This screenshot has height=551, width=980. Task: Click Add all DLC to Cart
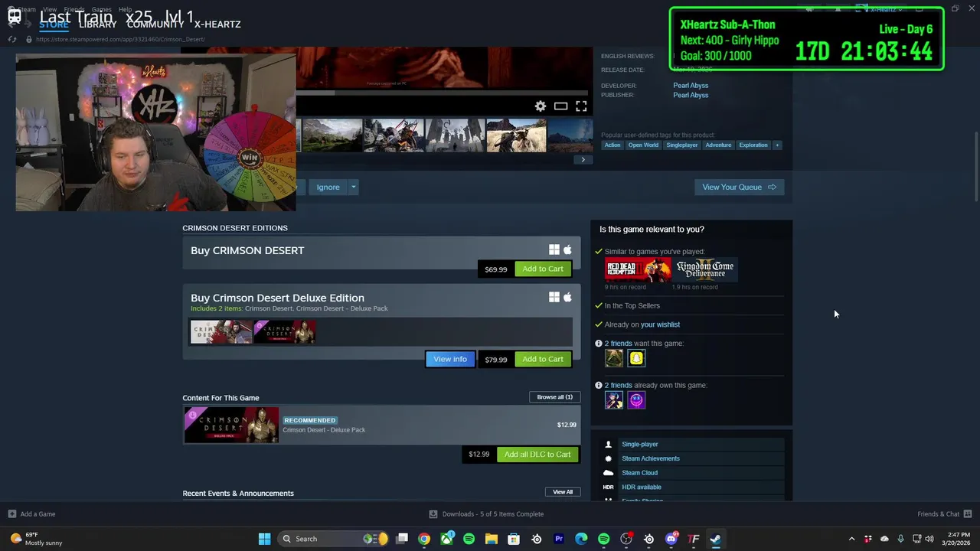(537, 455)
